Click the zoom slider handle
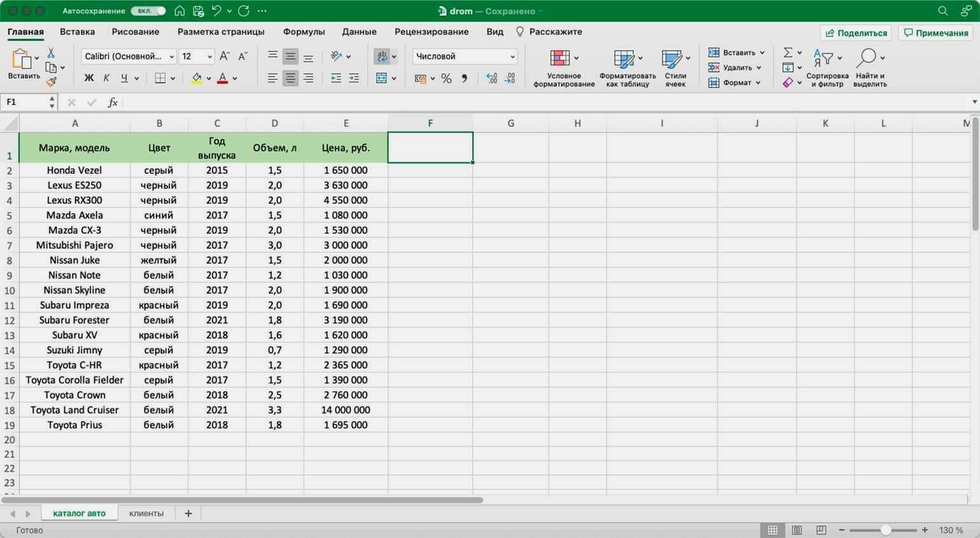980x538 pixels. coord(886,530)
